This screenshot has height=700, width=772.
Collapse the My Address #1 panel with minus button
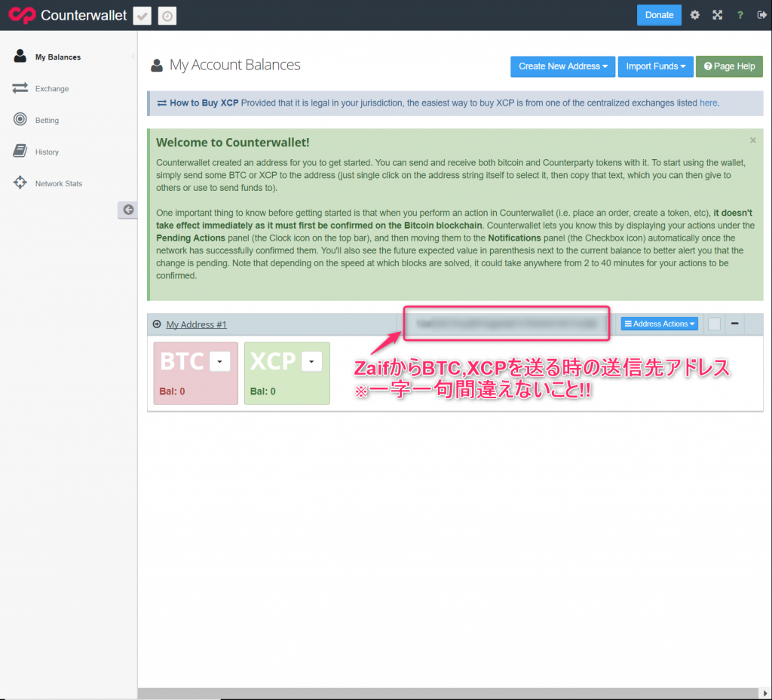tap(735, 324)
